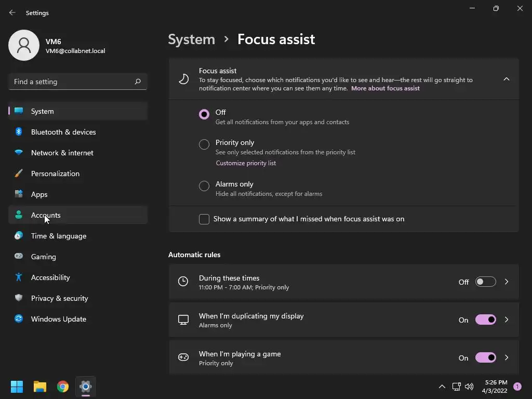Show hidden tray icons chevron
532x399 pixels.
pos(442,387)
